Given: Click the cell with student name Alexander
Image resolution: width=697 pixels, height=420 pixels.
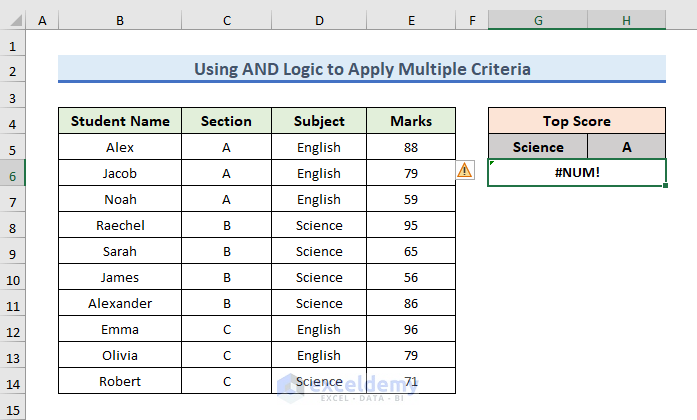Looking at the screenshot, I should pyautogui.click(x=121, y=303).
